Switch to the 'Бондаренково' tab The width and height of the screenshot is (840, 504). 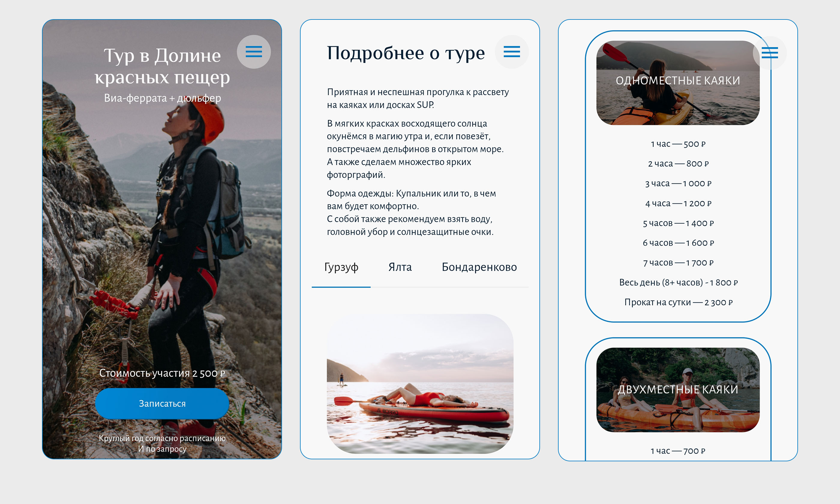(479, 267)
